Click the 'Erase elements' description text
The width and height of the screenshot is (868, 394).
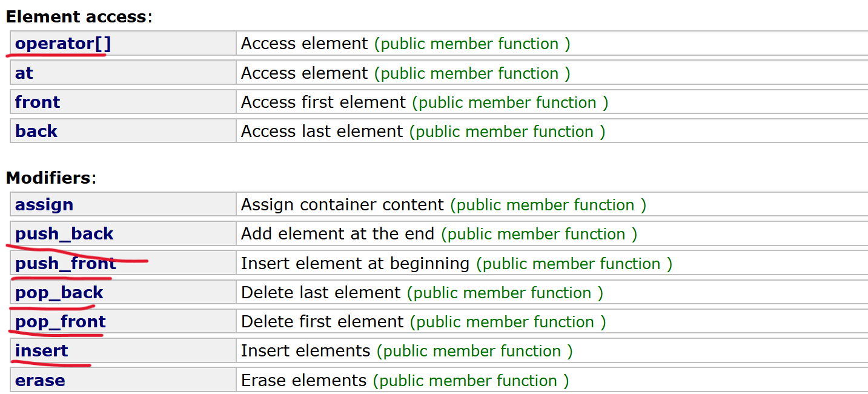point(304,381)
